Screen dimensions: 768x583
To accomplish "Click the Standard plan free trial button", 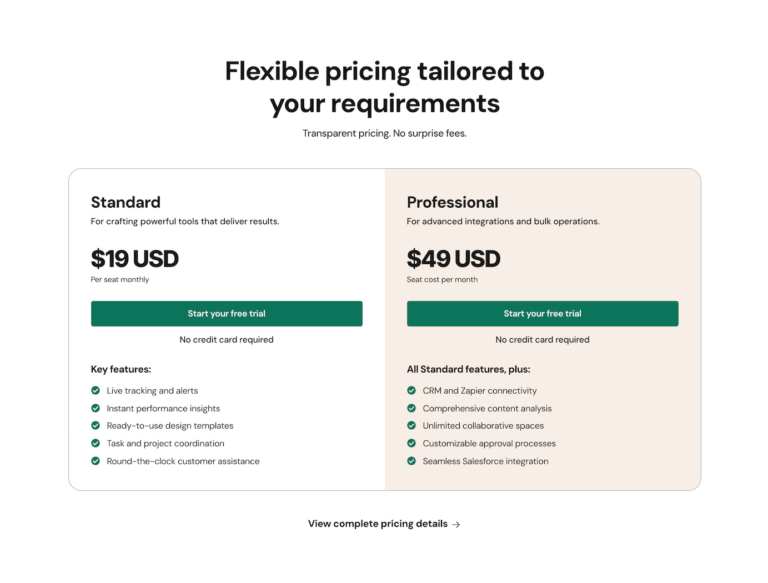I will click(226, 314).
